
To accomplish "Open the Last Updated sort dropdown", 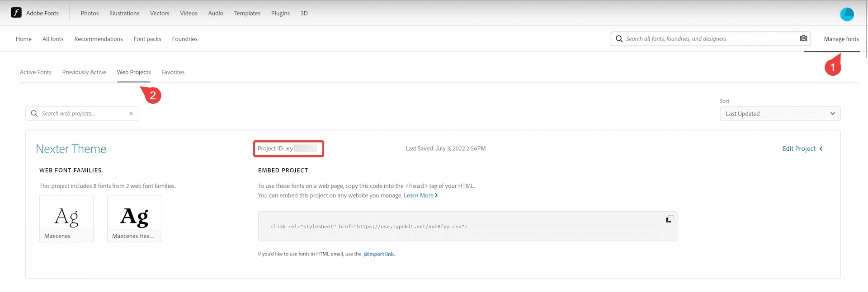I will point(780,114).
